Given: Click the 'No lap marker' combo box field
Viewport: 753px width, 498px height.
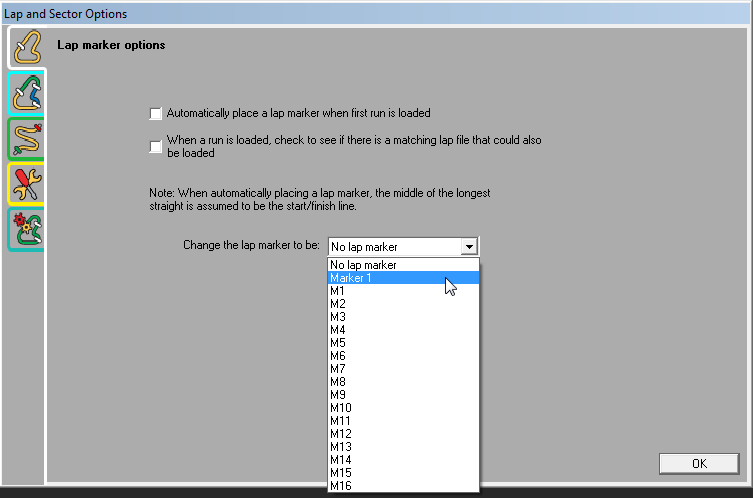Looking at the screenshot, I should [393, 246].
